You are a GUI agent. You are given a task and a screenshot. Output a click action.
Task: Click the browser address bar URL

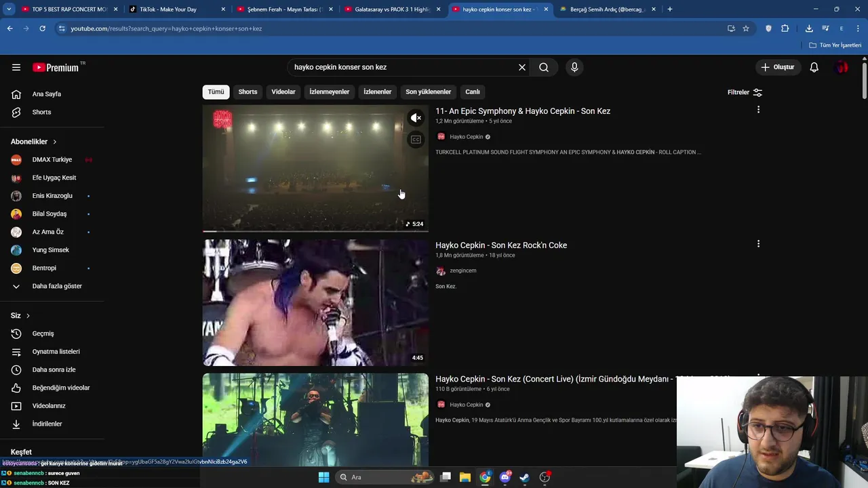[x=166, y=28]
